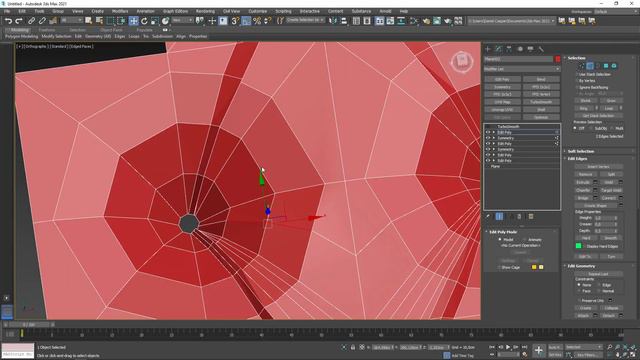
Task: Activate the Select and Rotate tool
Action: pos(144,21)
